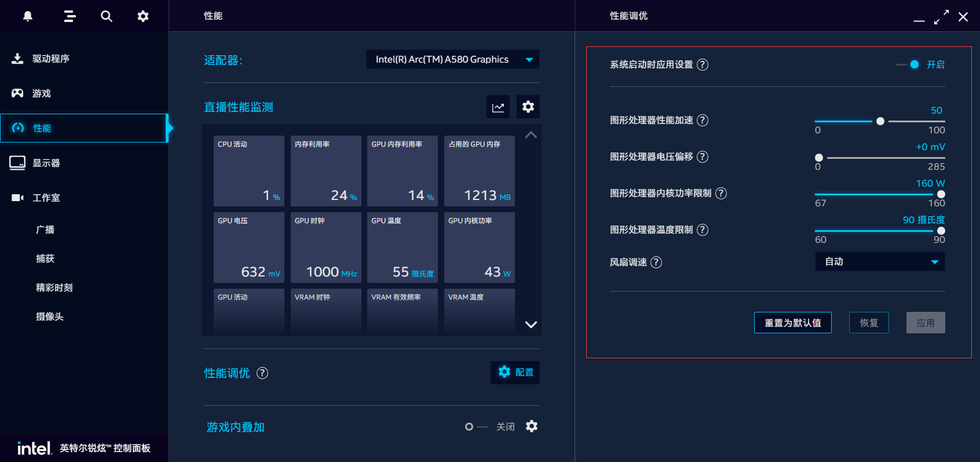Click the search magnifier icon
Screen dimensions: 980x462
(x=107, y=16)
